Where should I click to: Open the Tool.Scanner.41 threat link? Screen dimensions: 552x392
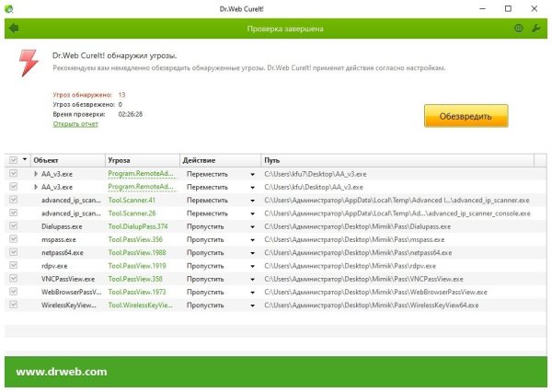[x=132, y=200]
